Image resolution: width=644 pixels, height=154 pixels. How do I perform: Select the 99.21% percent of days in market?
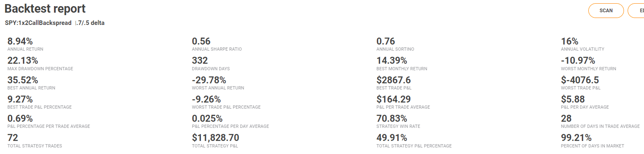(x=576, y=138)
